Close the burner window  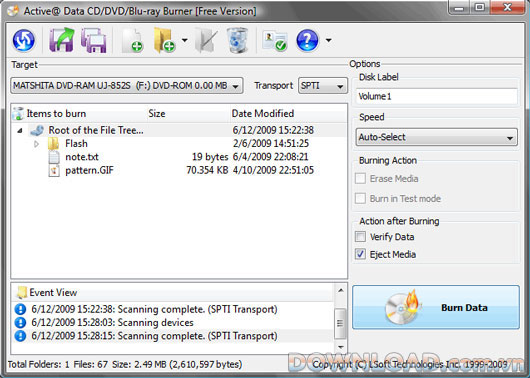tap(507, 7)
